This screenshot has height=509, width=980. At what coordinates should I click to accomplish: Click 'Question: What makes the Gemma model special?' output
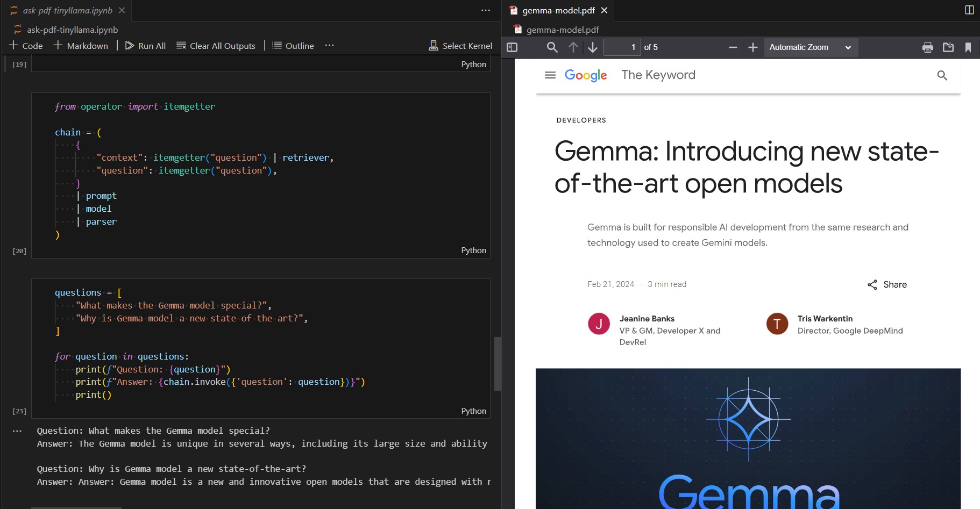click(x=153, y=431)
